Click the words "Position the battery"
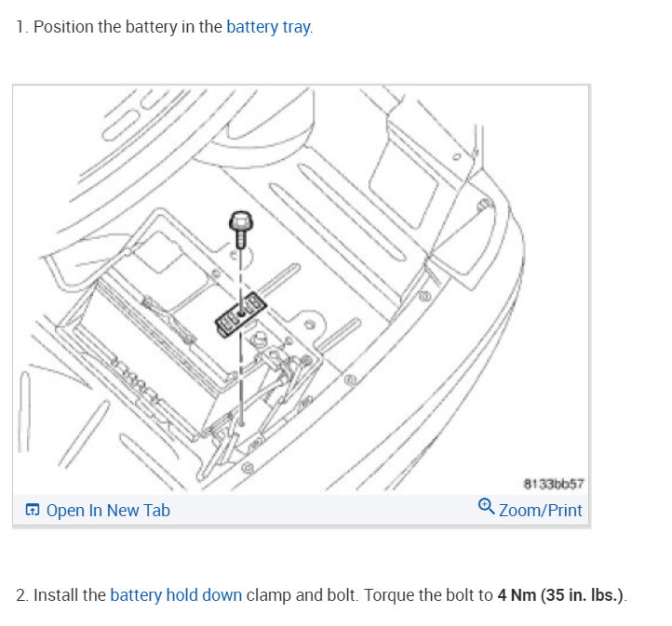 point(97,27)
